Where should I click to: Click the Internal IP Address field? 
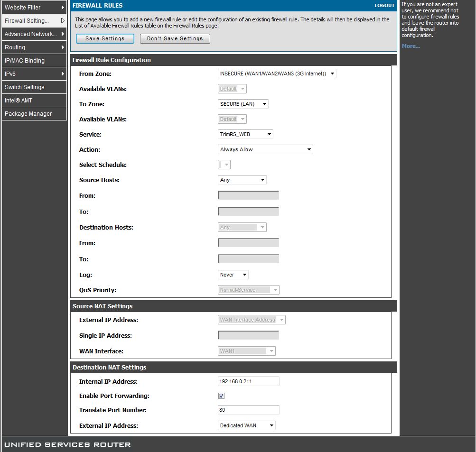248,381
